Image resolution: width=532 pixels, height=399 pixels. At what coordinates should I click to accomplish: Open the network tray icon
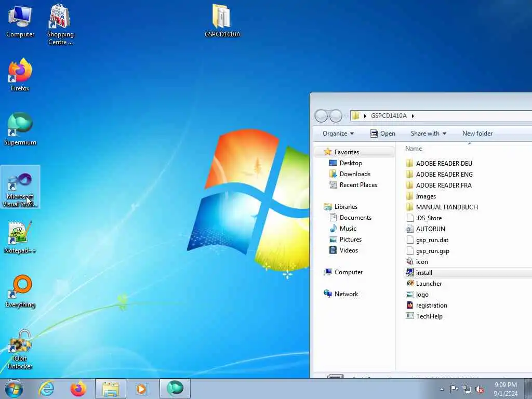(x=467, y=390)
